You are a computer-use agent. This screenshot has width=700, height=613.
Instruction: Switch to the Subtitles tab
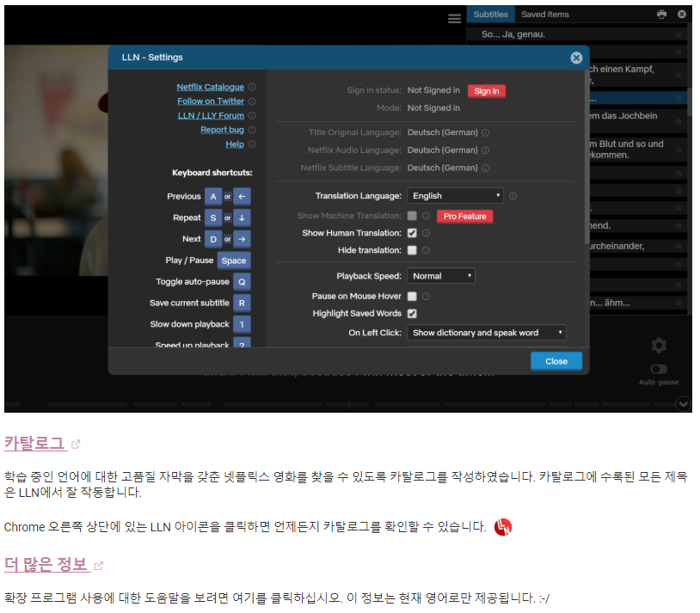click(490, 15)
